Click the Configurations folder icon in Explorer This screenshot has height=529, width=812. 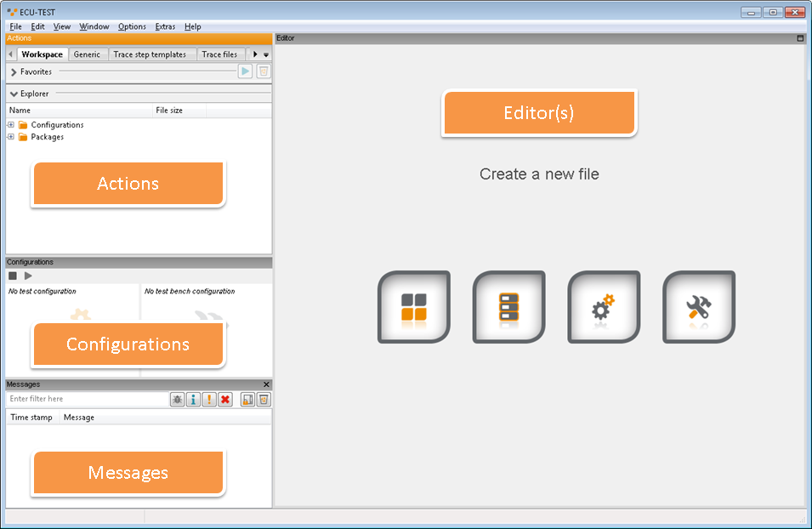(x=23, y=125)
